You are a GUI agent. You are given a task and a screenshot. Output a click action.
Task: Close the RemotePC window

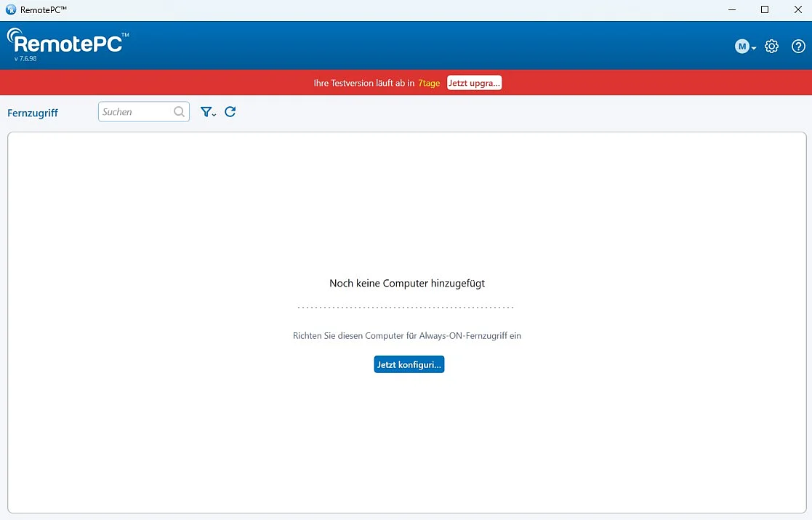[x=797, y=10]
